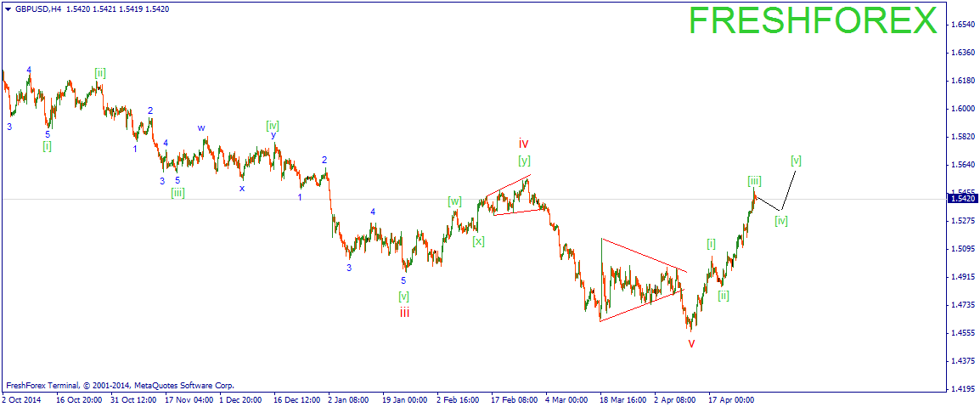Click the red 'iv' wave label
Viewport: 980px width, 407px height.
click(x=524, y=144)
